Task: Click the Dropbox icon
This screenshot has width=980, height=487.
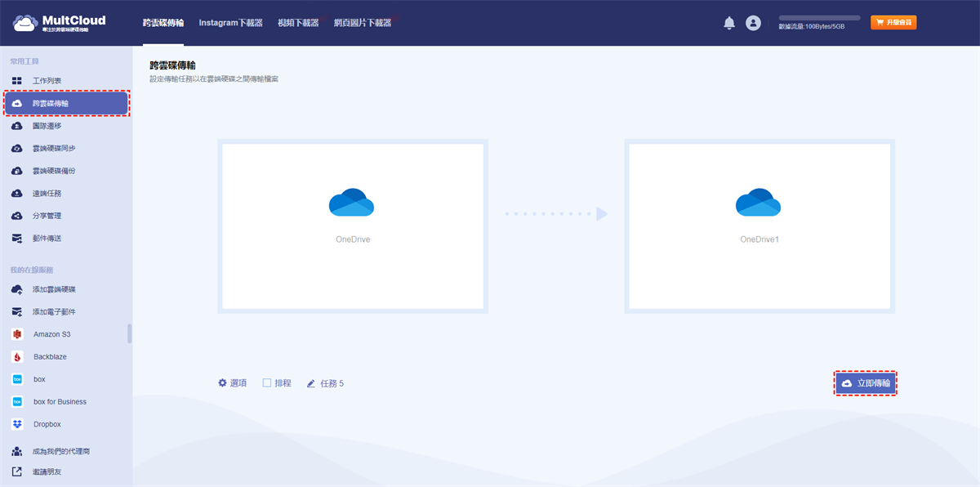Action: coord(17,424)
